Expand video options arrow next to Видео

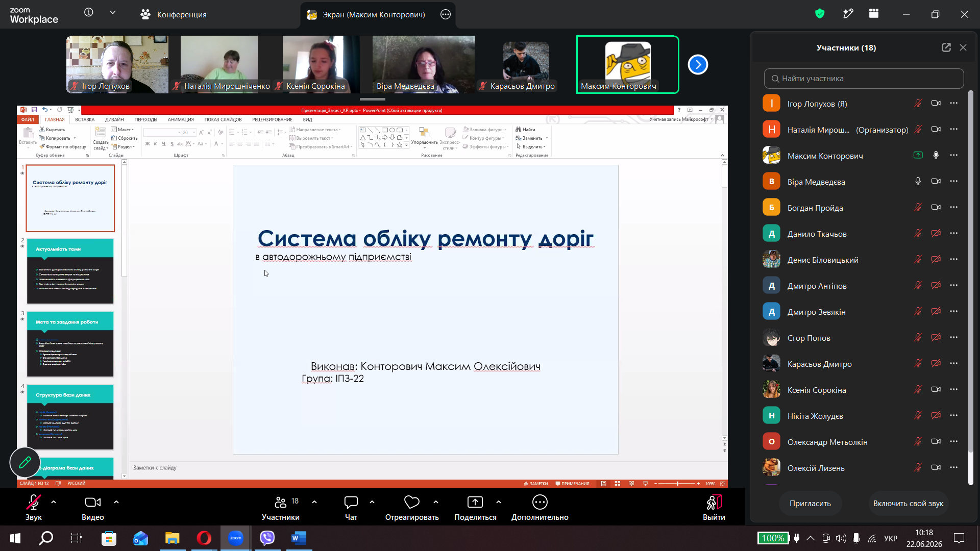tap(116, 502)
